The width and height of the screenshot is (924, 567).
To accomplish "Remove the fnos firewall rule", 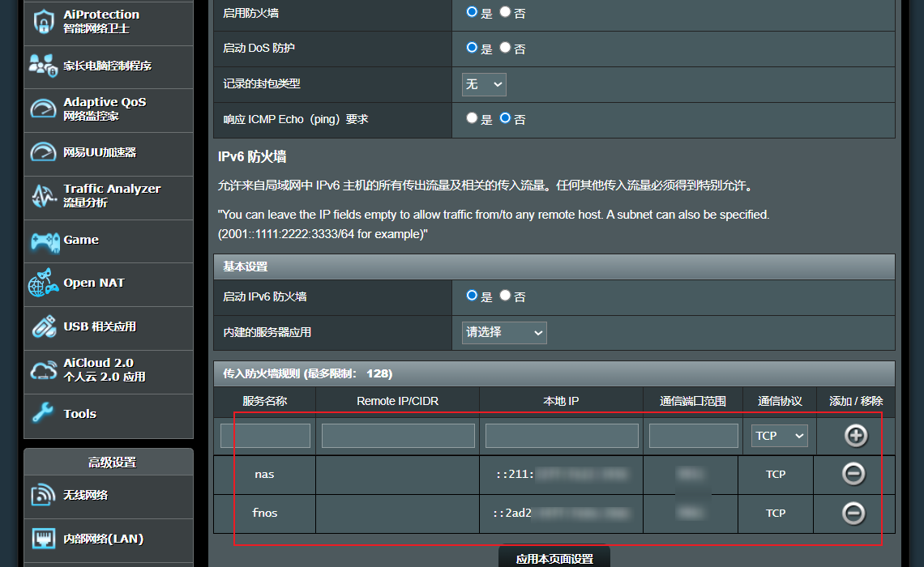I will pyautogui.click(x=853, y=513).
